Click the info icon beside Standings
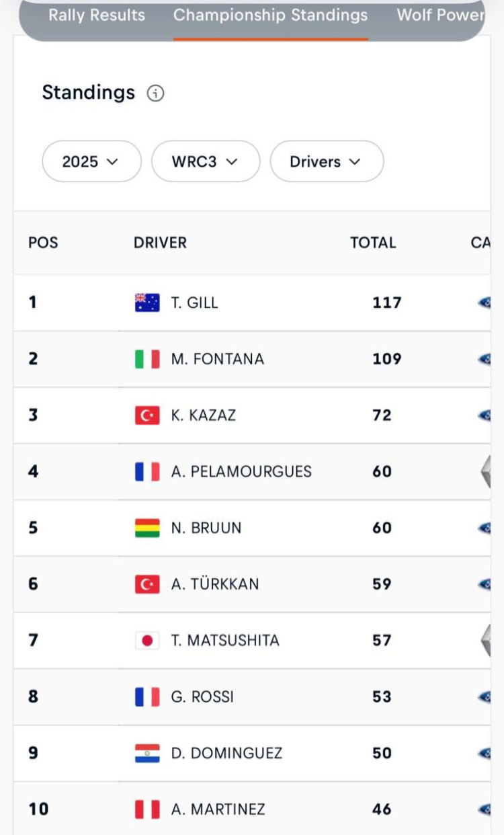Screen dimensions: 504x835 pos(155,93)
